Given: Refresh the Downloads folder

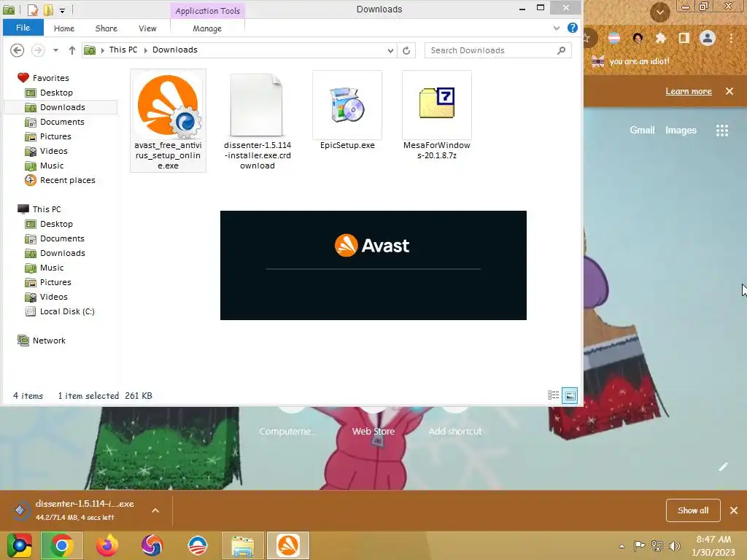Looking at the screenshot, I should (406, 50).
